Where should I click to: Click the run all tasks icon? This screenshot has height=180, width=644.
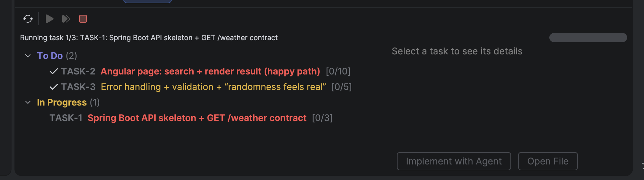66,19
